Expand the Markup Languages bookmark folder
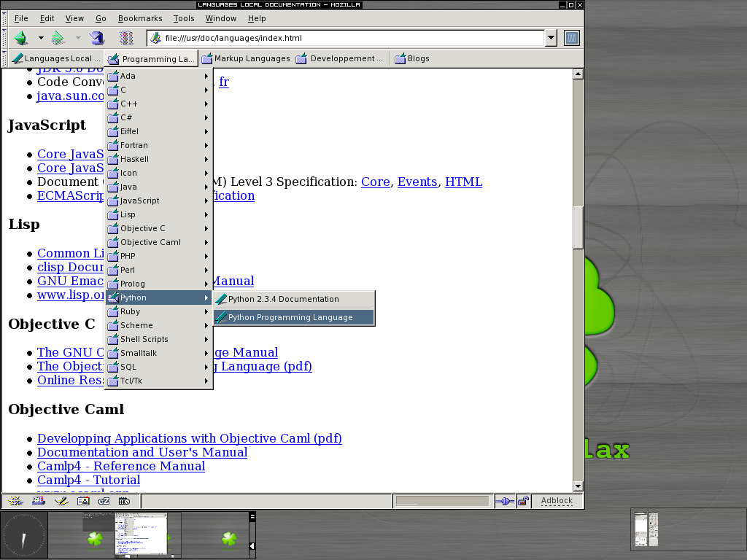747x560 pixels. 246,58
